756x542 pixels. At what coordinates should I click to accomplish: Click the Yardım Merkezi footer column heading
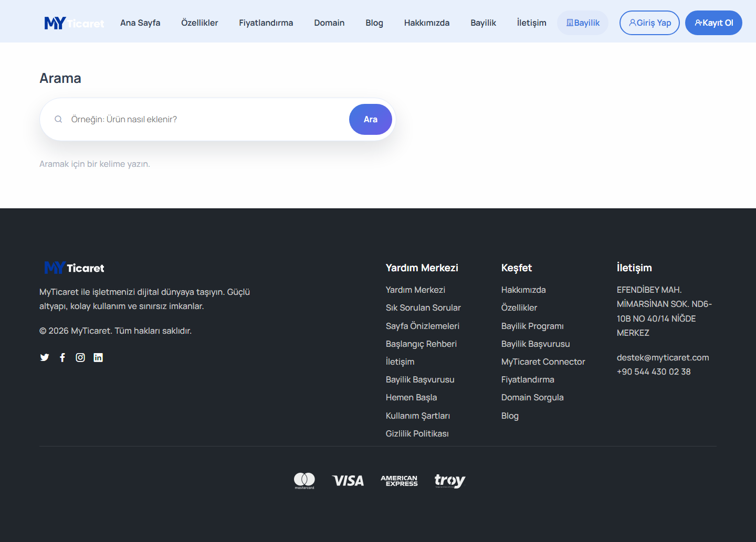click(422, 268)
